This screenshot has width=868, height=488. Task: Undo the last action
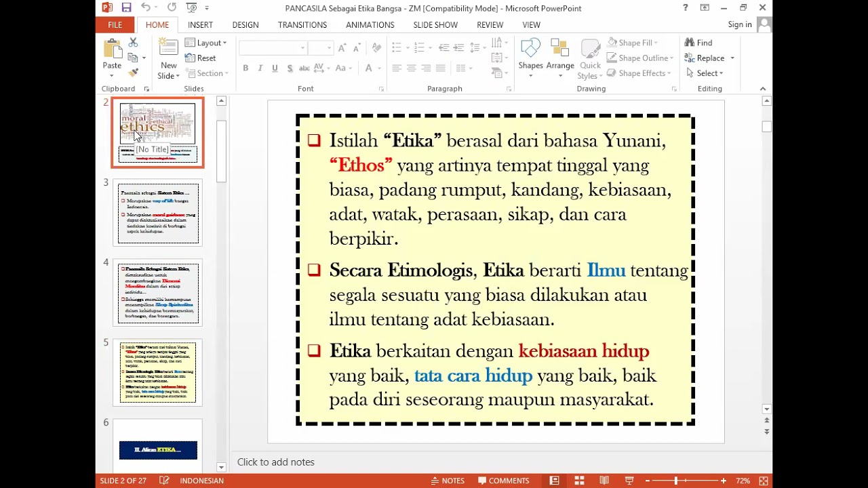click(146, 7)
